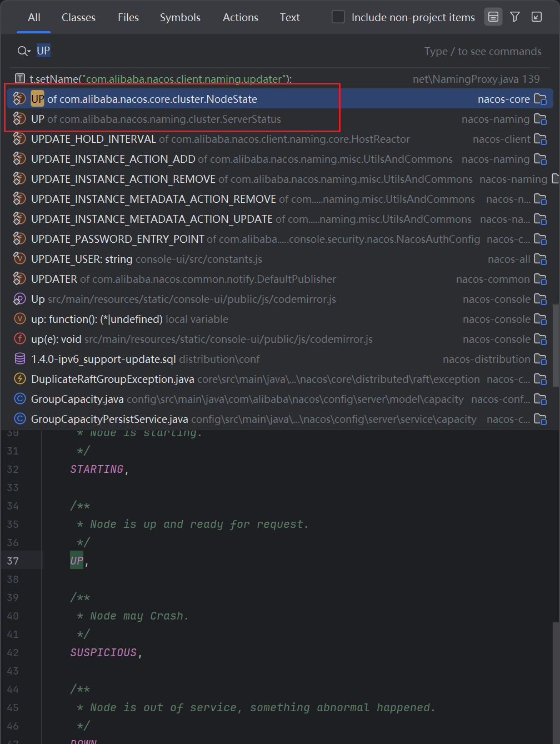Viewport: 560px width, 744px height.
Task: Click the function icon beside up(e): void
Action: [x=19, y=339]
